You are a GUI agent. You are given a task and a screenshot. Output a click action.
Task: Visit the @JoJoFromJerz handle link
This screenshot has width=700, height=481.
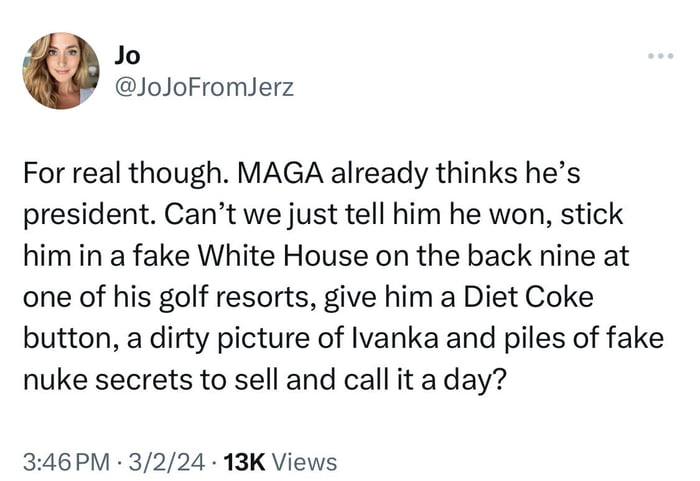click(205, 88)
